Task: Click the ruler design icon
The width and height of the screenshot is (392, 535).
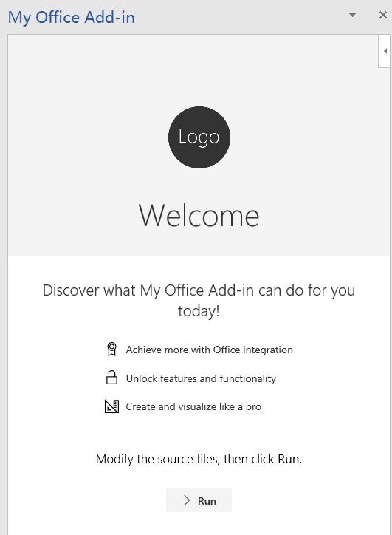Action: coord(111,406)
